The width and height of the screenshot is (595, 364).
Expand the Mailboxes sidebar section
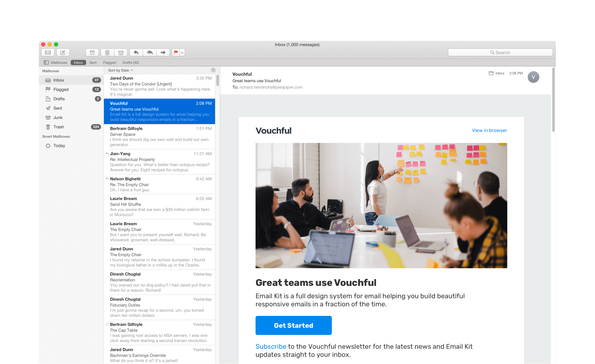(51, 71)
